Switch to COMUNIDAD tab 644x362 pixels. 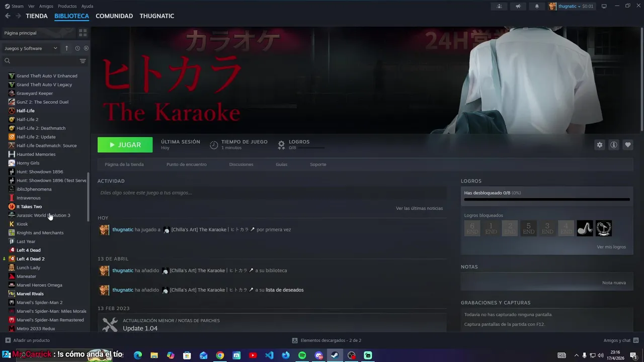(x=114, y=16)
